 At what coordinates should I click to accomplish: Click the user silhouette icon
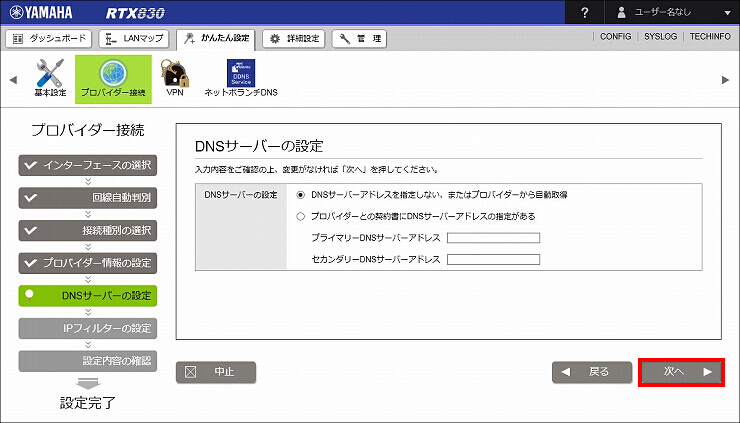coord(622,13)
